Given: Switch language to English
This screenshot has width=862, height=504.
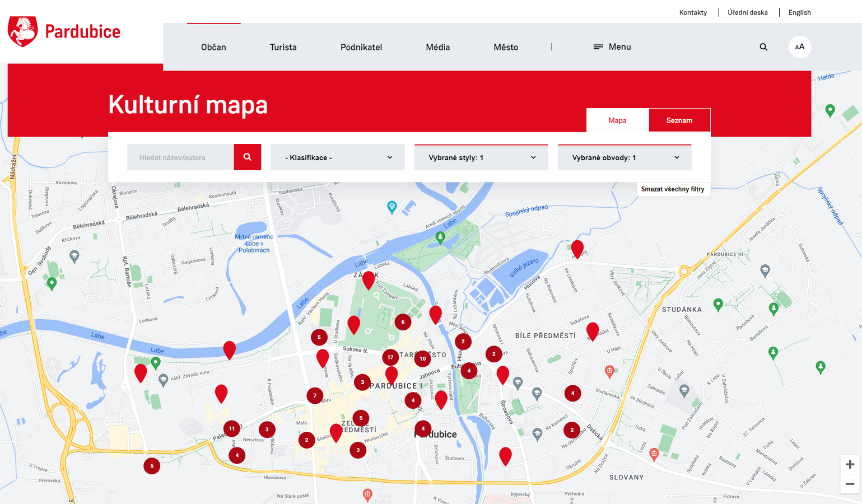Looking at the screenshot, I should [x=799, y=12].
